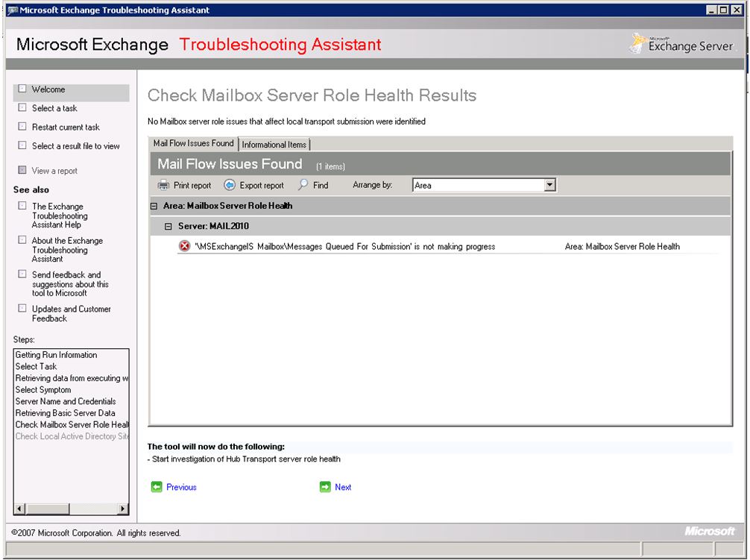
Task: Click the Previous link text
Action: pyautogui.click(x=181, y=488)
